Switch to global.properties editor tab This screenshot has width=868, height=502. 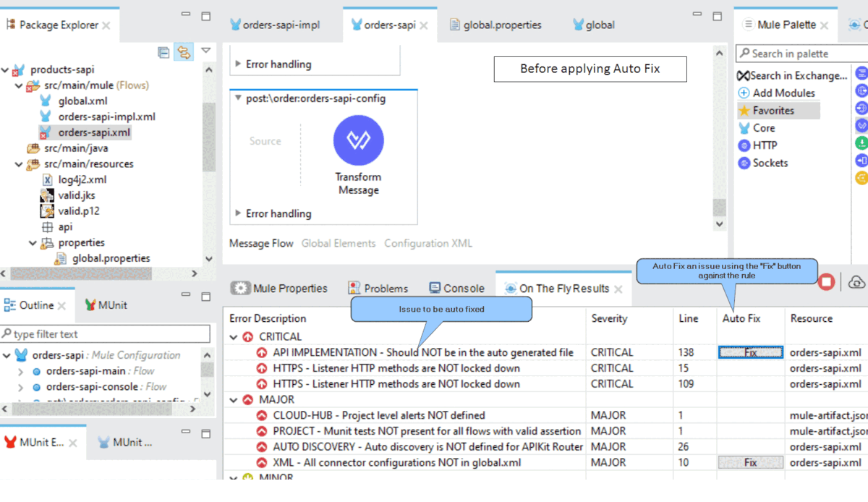click(494, 25)
